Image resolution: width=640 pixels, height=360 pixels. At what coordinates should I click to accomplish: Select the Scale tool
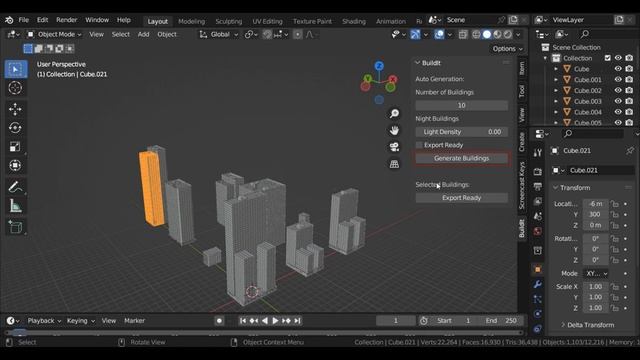(16, 147)
